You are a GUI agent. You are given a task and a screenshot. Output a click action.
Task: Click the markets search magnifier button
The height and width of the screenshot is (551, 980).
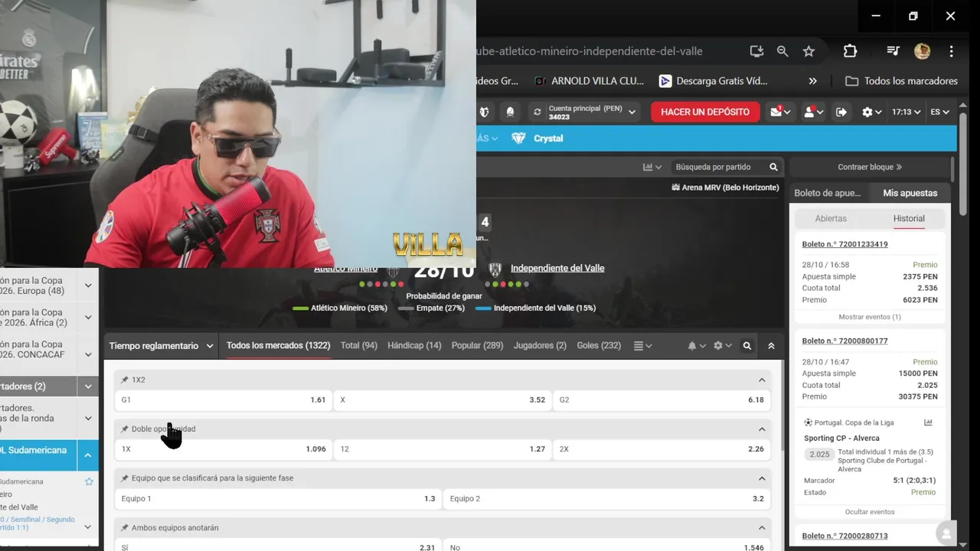point(747,346)
